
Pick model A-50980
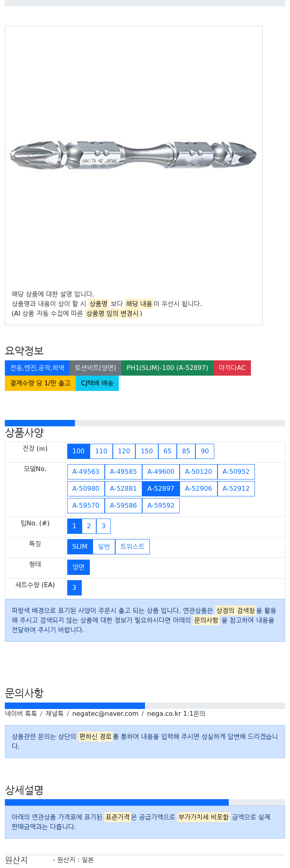click(x=86, y=488)
